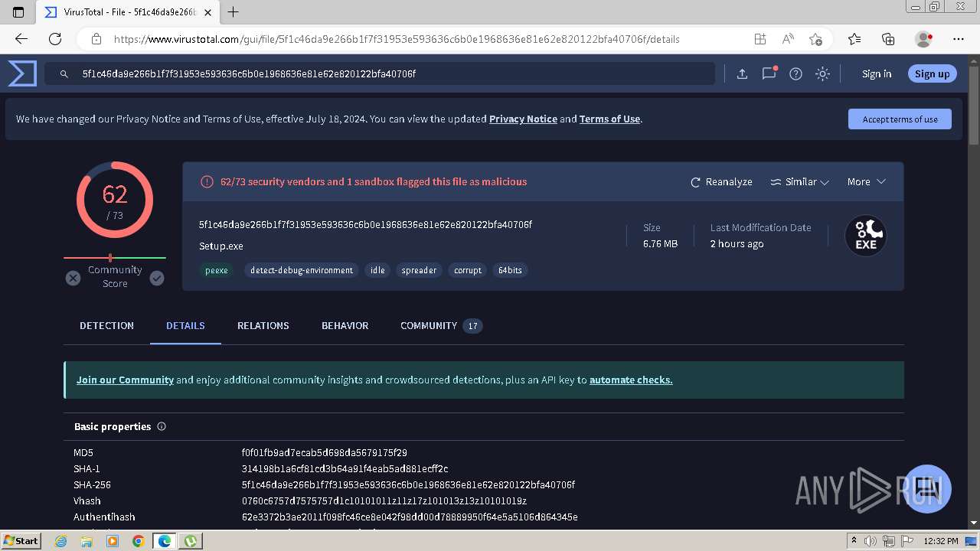Close the VirusTotal browser tab
Image resolution: width=980 pixels, height=551 pixels.
pyautogui.click(x=207, y=12)
